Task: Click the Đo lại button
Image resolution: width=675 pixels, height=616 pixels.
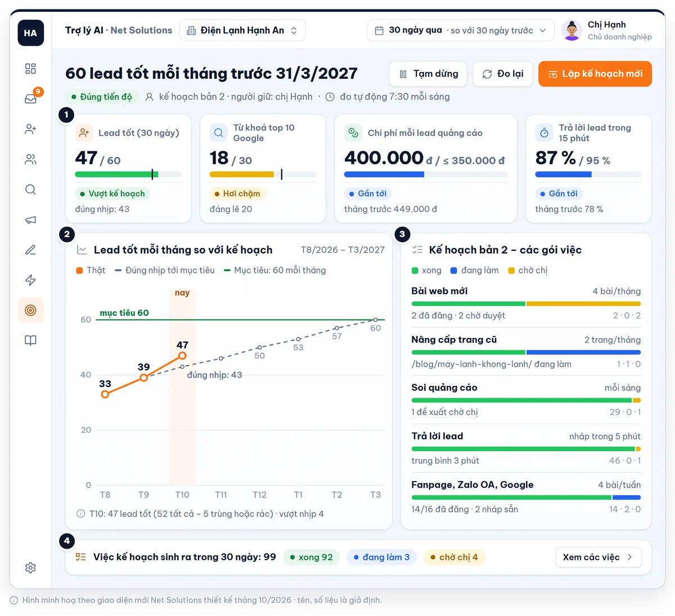Action: (x=503, y=74)
